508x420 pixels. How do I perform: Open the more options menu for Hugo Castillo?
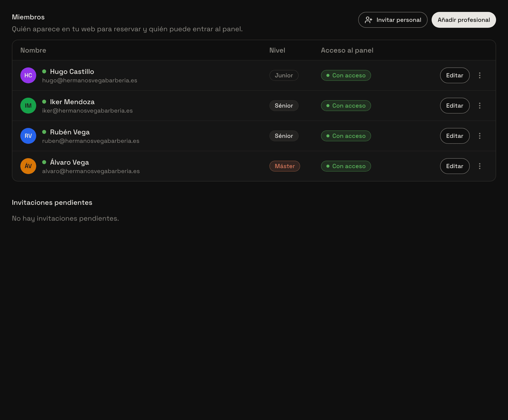(479, 75)
